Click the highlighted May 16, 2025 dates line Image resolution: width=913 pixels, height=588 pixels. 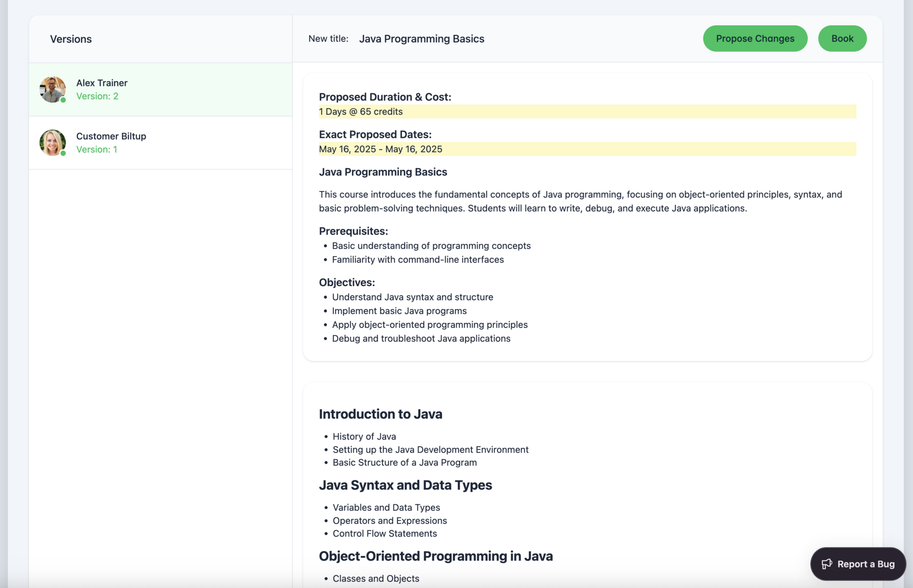click(380, 149)
